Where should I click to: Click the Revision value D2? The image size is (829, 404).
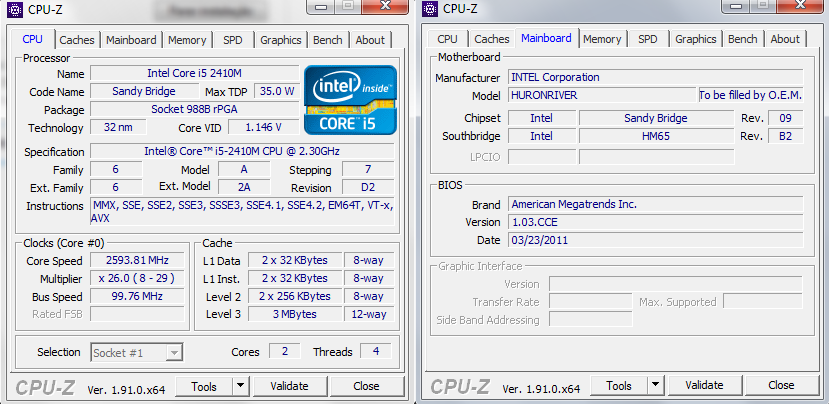(368, 187)
